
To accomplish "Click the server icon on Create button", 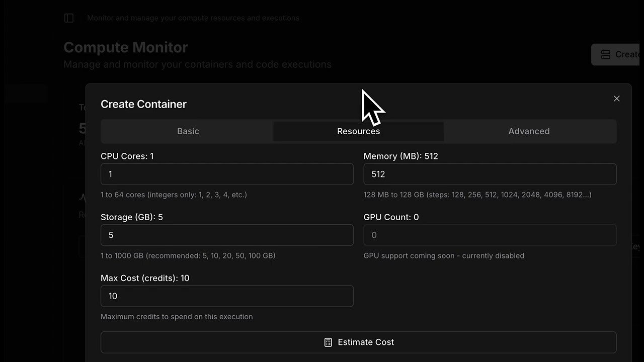I will (606, 54).
